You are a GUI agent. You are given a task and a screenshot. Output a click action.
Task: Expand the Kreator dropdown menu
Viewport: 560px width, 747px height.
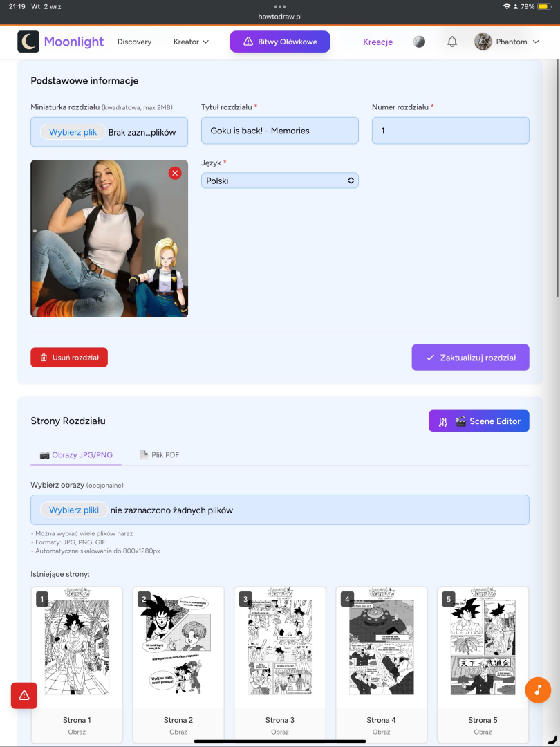(191, 42)
